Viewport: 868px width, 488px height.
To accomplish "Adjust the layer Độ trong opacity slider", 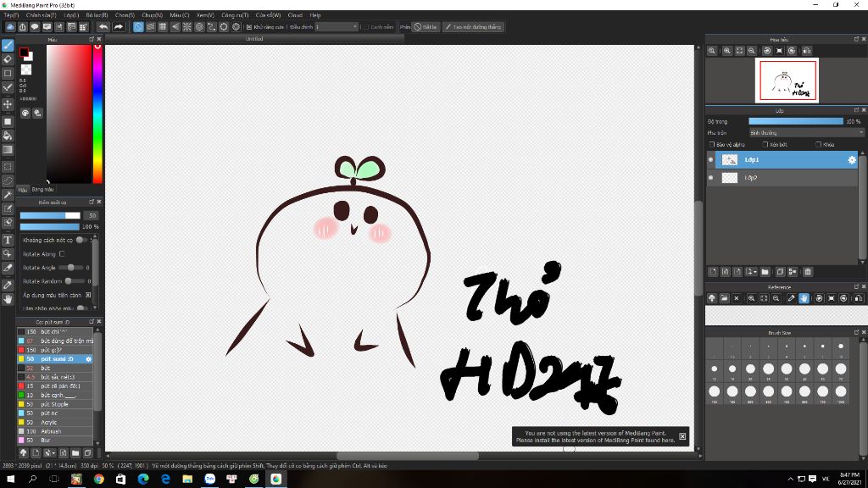I will tap(796, 121).
